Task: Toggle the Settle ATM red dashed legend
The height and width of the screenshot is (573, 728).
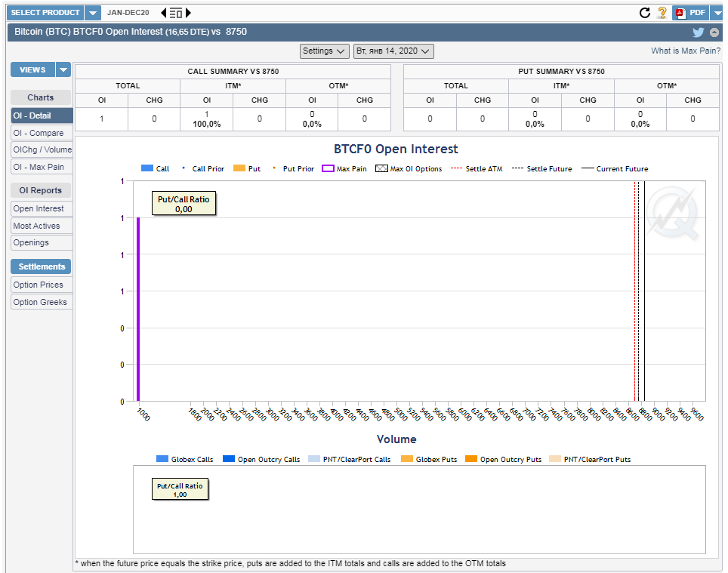Action: click(x=456, y=168)
